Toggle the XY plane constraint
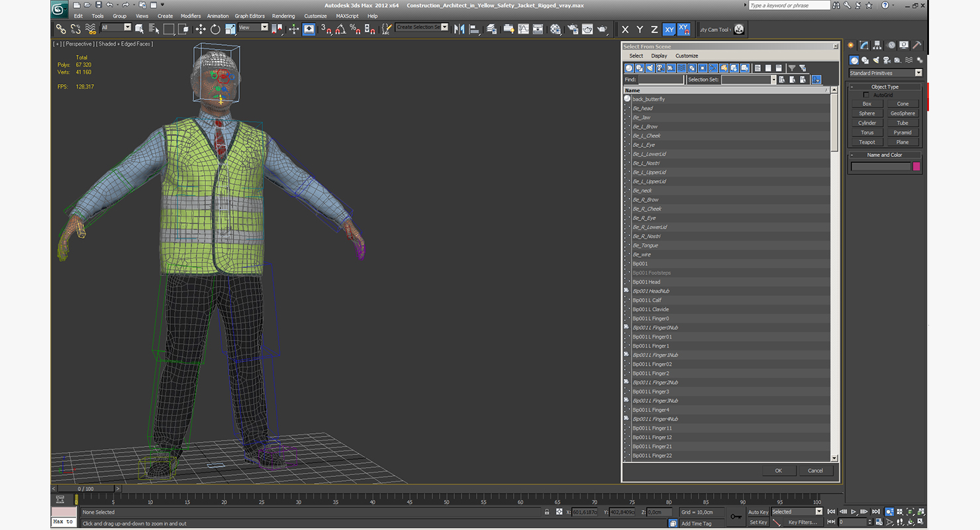980x530 pixels. coord(669,29)
